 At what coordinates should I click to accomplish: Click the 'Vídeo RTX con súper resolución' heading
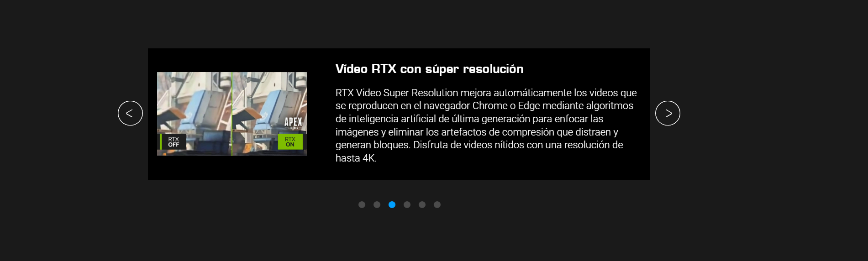coord(429,69)
